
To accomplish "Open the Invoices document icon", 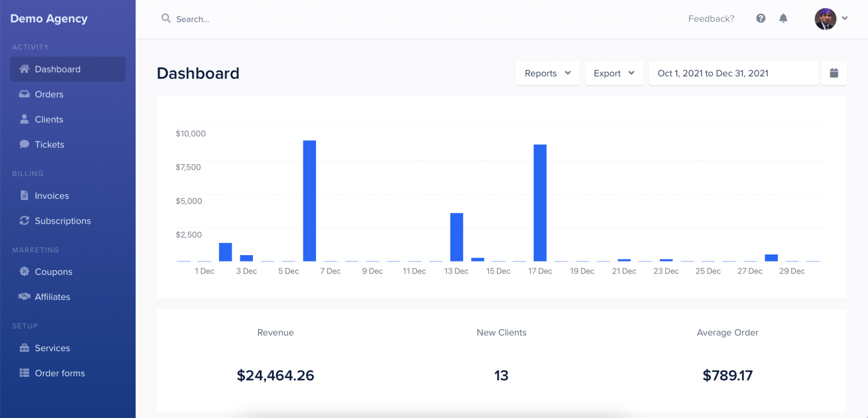I will tap(24, 196).
